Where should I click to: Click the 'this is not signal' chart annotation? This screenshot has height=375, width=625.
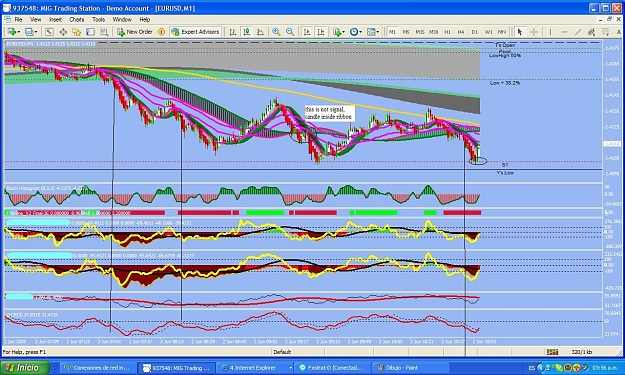click(329, 113)
